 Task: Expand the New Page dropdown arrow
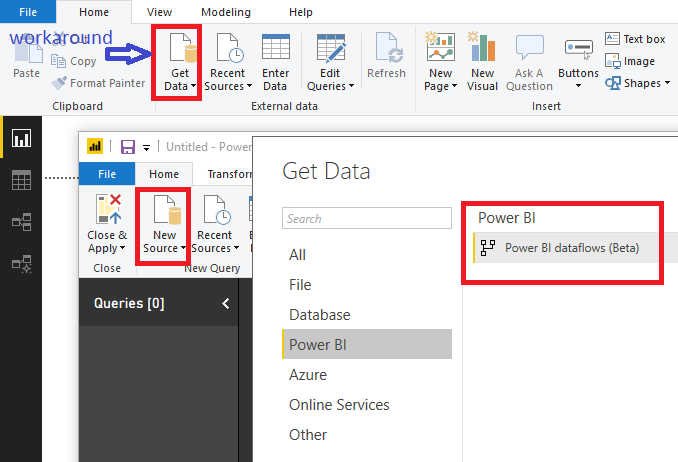454,86
